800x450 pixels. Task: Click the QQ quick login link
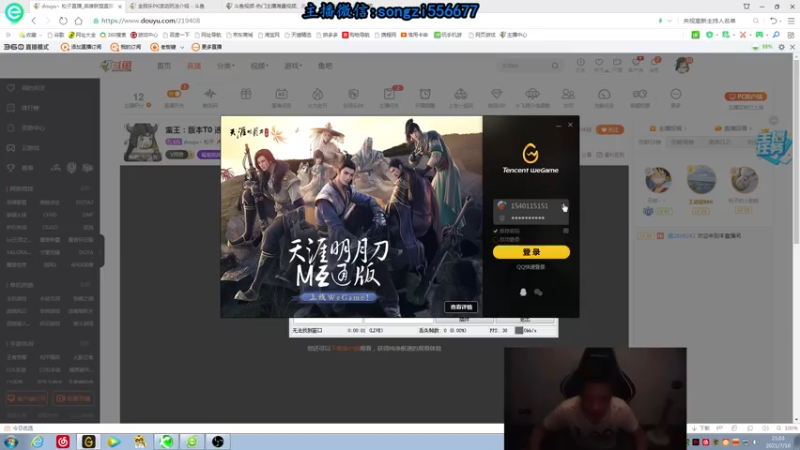click(531, 267)
